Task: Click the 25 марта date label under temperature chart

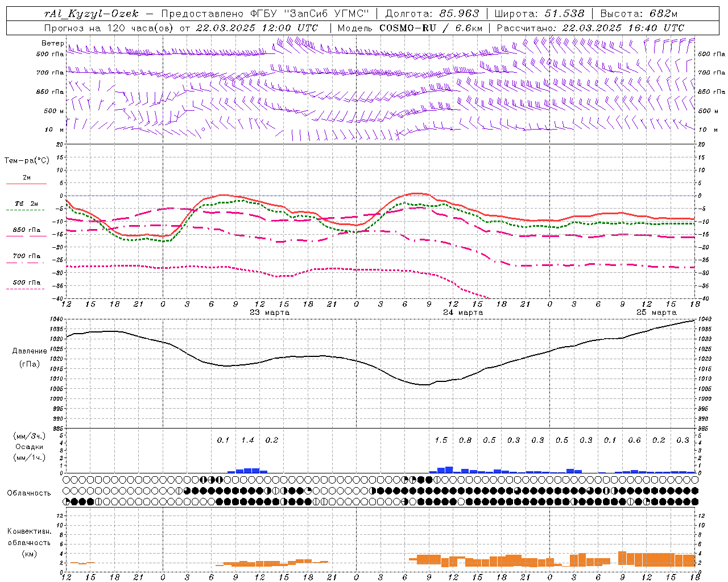Action: click(656, 313)
